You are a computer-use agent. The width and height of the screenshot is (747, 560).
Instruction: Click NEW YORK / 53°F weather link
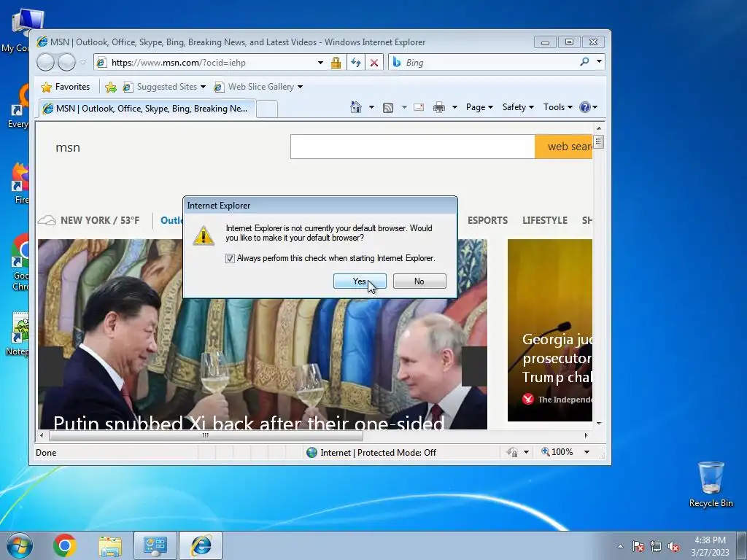pyautogui.click(x=89, y=220)
